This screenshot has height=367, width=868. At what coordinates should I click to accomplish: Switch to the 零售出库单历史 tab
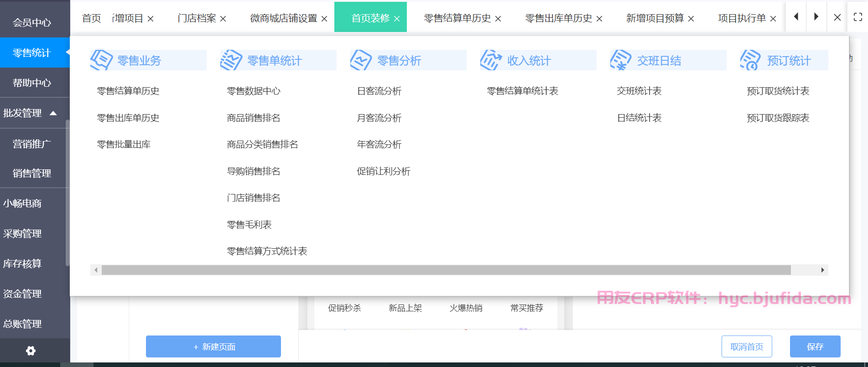point(559,18)
